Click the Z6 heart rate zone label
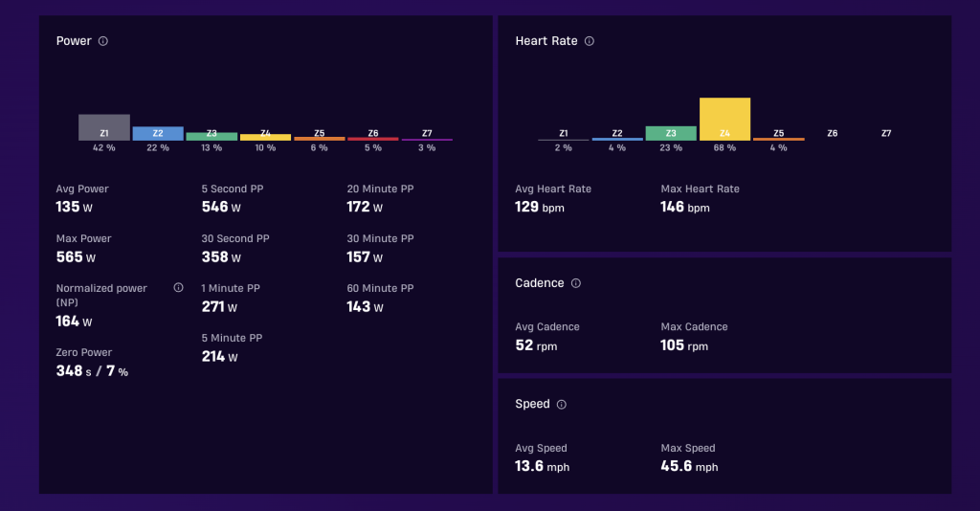 pyautogui.click(x=833, y=134)
